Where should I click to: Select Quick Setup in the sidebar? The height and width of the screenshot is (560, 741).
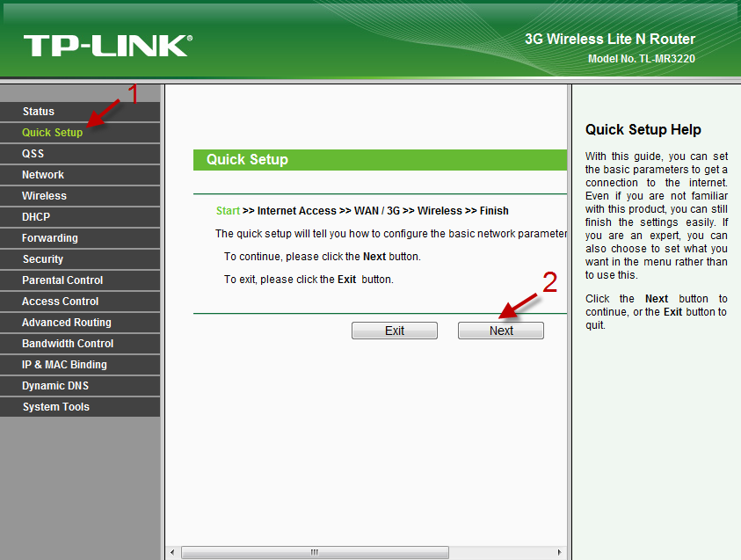pyautogui.click(x=80, y=133)
